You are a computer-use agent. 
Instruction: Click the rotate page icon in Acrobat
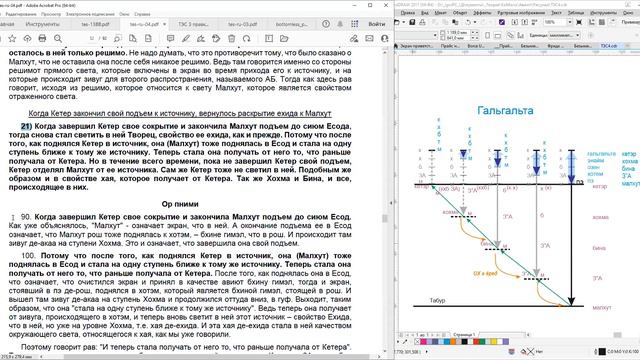pos(247,38)
